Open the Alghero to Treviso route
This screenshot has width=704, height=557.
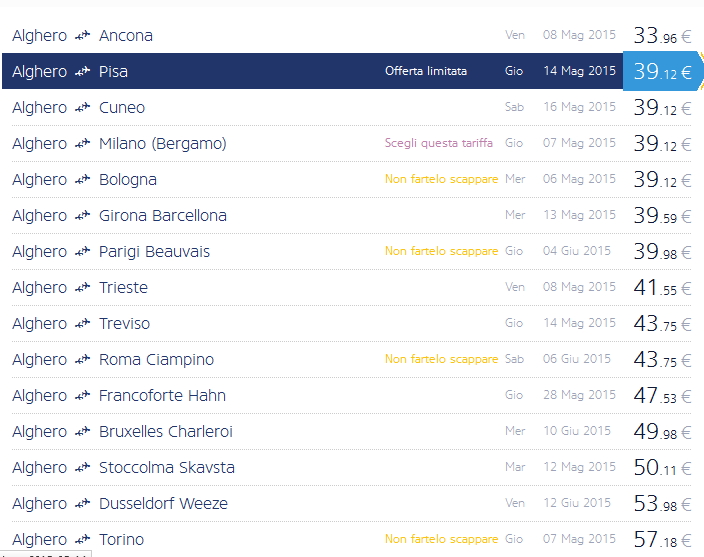[124, 324]
